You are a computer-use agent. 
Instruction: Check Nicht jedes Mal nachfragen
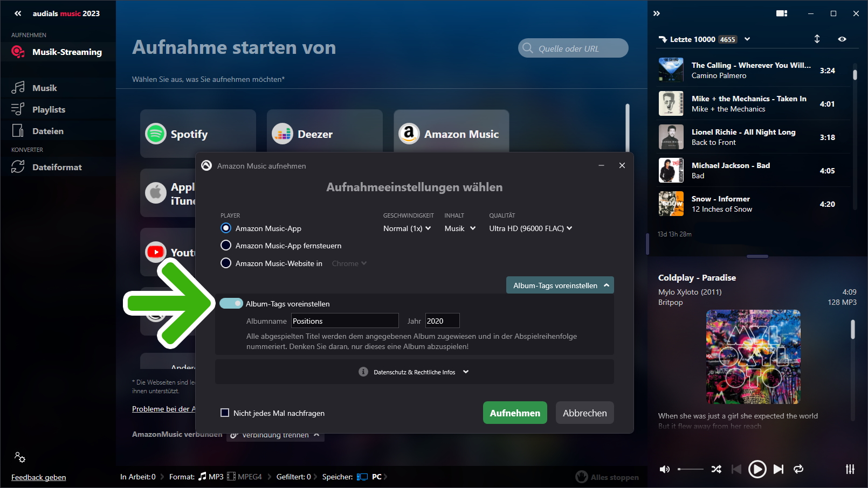pos(225,413)
